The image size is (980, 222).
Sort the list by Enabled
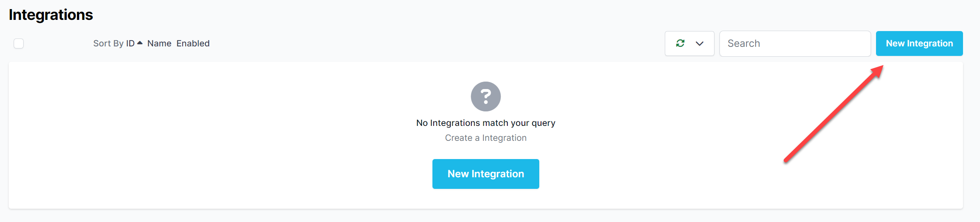[193, 43]
